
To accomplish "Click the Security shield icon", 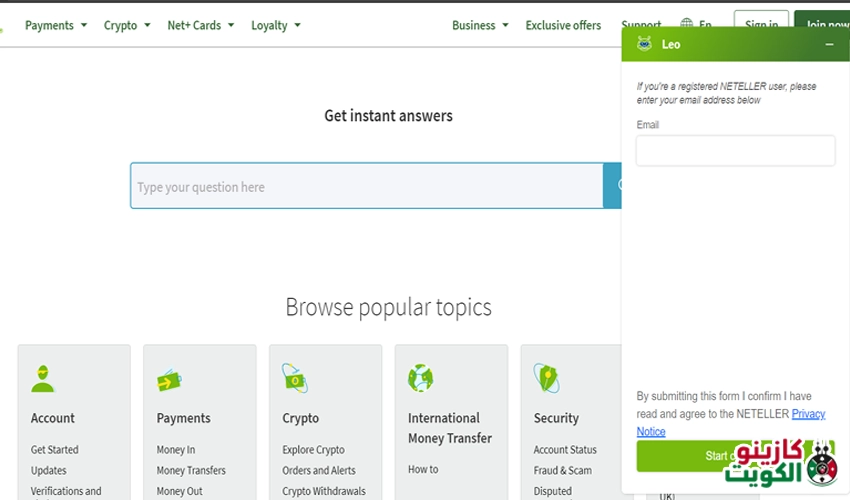I will (x=546, y=378).
